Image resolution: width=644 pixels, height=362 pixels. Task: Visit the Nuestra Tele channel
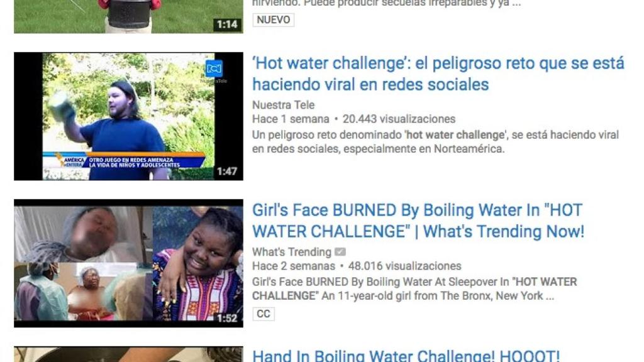pos(284,105)
